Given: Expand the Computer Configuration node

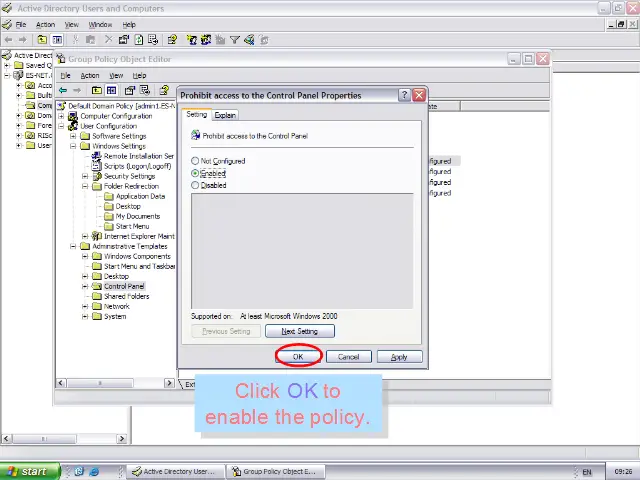Looking at the screenshot, I should point(61,116).
